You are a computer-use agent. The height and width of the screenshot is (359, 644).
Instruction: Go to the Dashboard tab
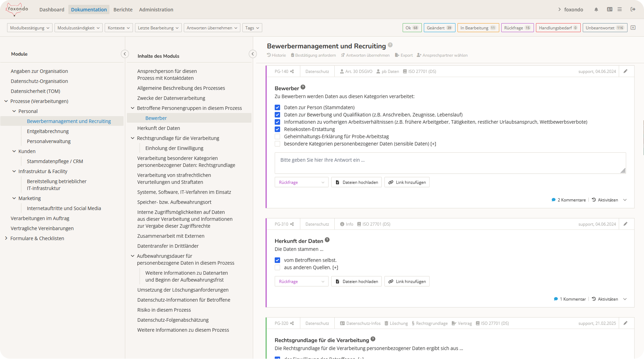(x=52, y=9)
